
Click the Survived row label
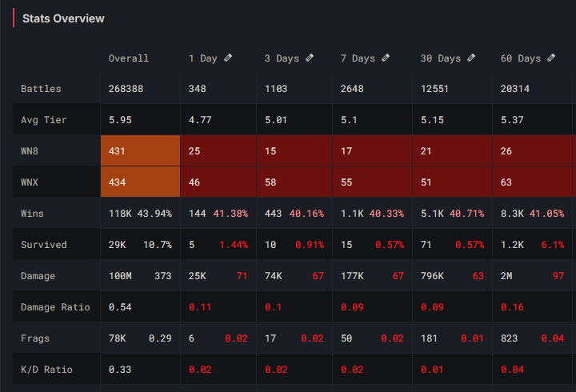click(44, 245)
